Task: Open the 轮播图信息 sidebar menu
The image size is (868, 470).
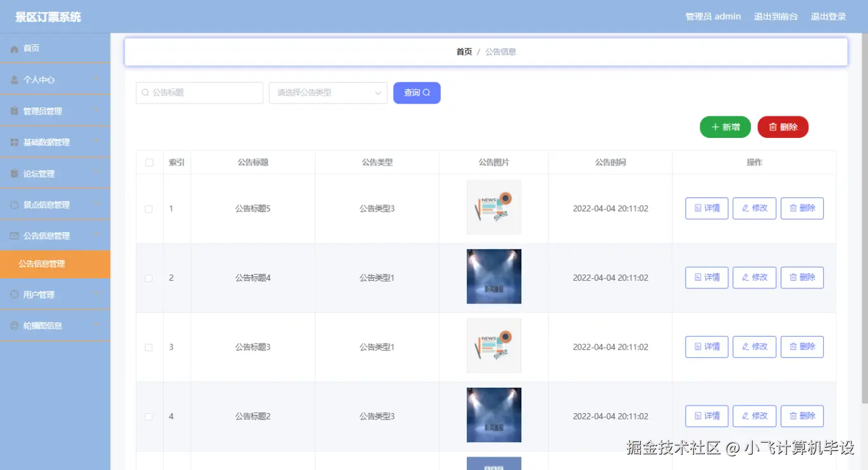Action: click(55, 325)
